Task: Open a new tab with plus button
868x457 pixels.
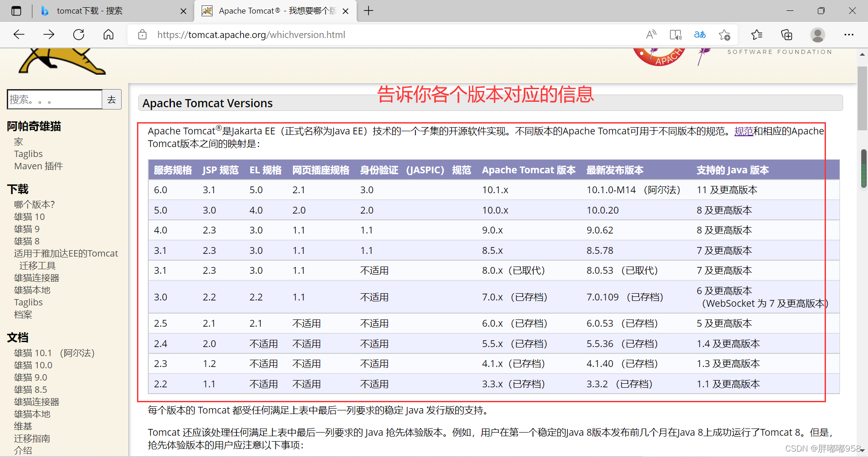Action: [368, 11]
